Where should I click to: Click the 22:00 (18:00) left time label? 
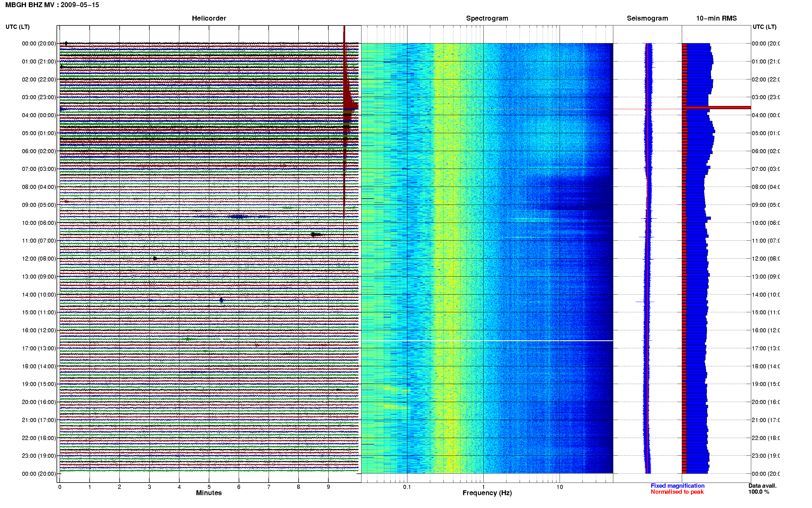click(39, 438)
